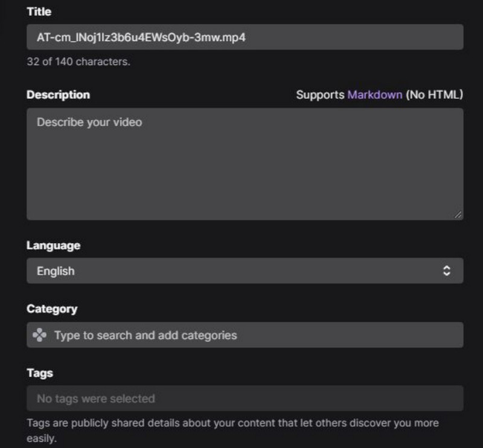Click the Description label

[58, 95]
